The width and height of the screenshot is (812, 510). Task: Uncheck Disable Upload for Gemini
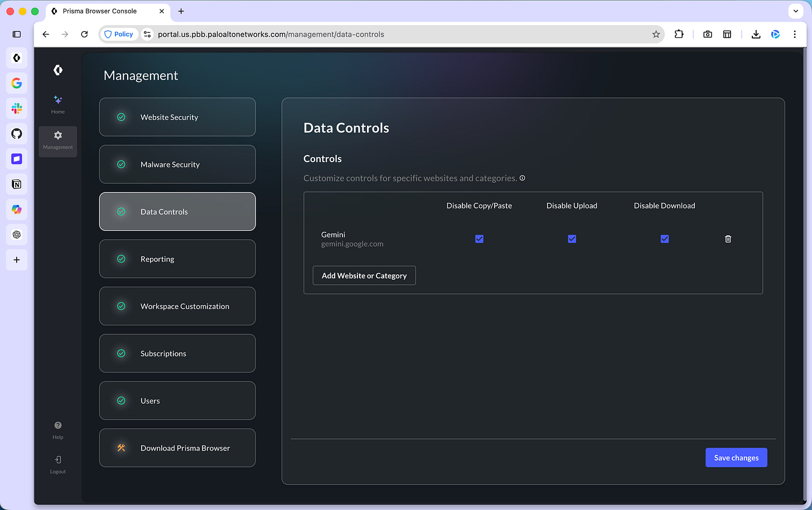pyautogui.click(x=572, y=239)
